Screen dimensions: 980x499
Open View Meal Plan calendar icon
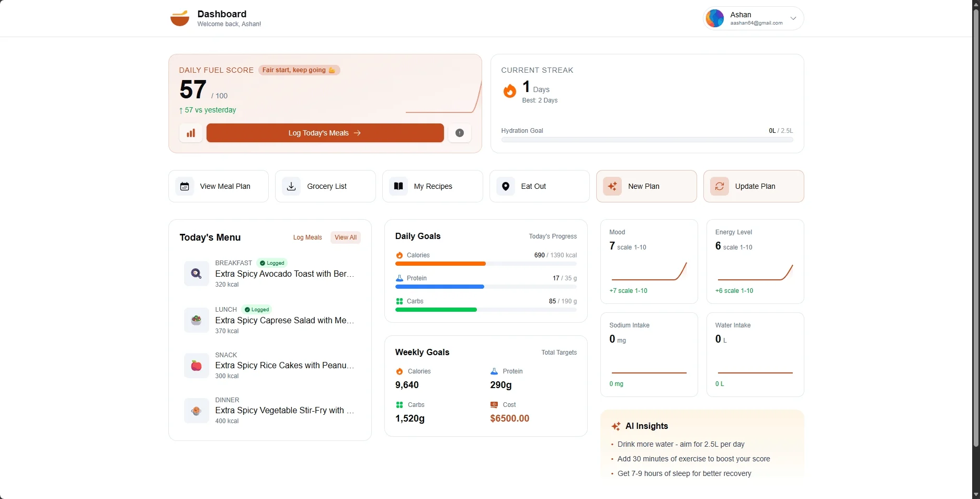(x=185, y=186)
